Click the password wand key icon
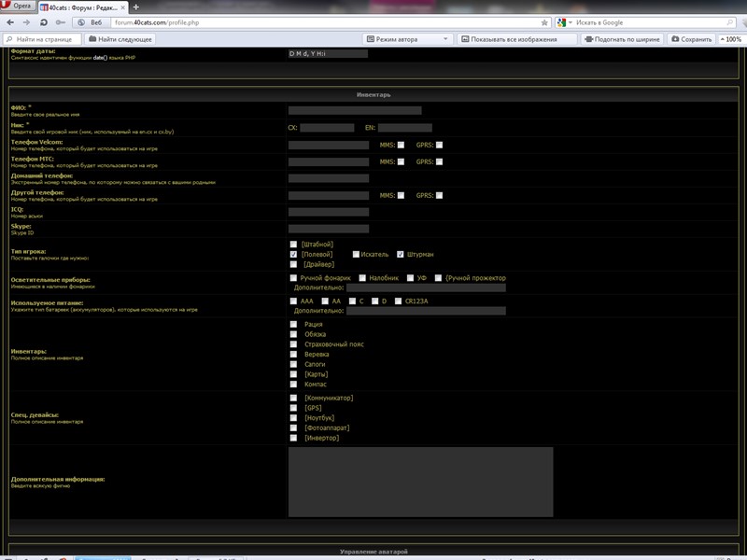Image resolution: width=747 pixels, height=560 pixels. click(x=61, y=22)
